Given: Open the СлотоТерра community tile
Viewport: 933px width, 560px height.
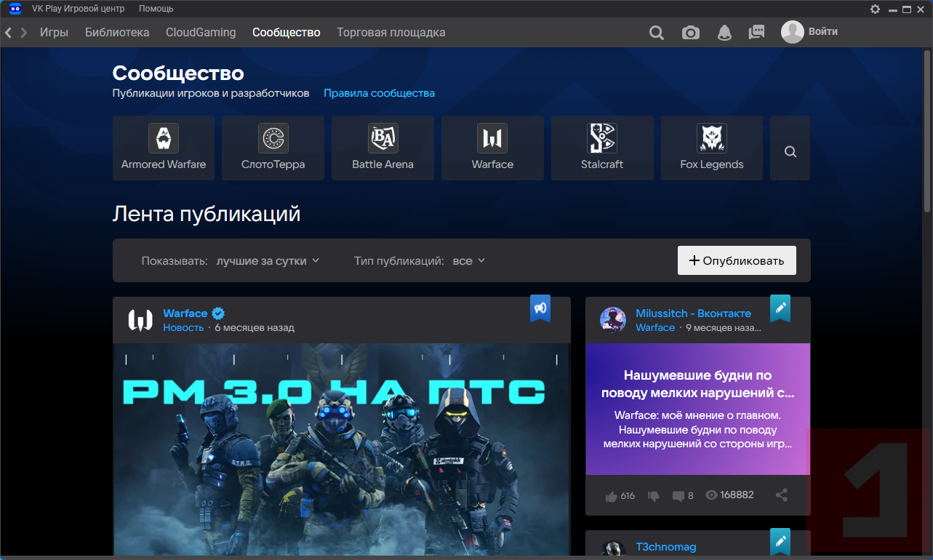Looking at the screenshot, I should point(273,148).
